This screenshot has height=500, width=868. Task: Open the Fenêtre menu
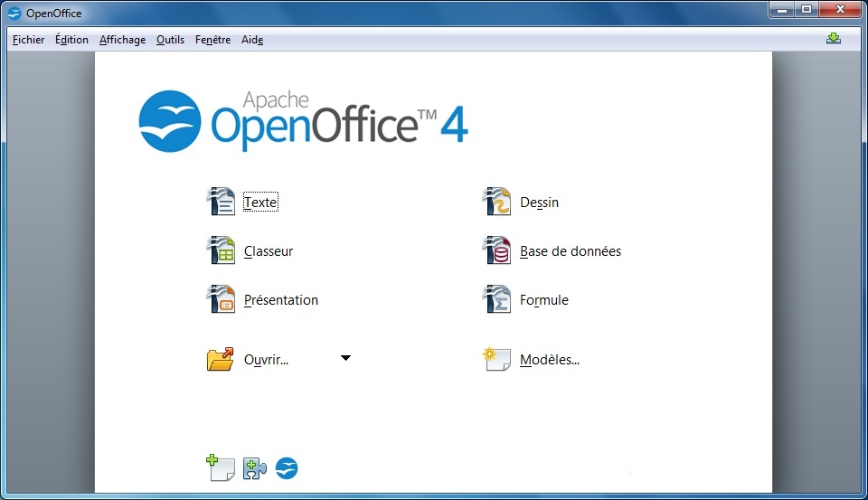click(212, 40)
